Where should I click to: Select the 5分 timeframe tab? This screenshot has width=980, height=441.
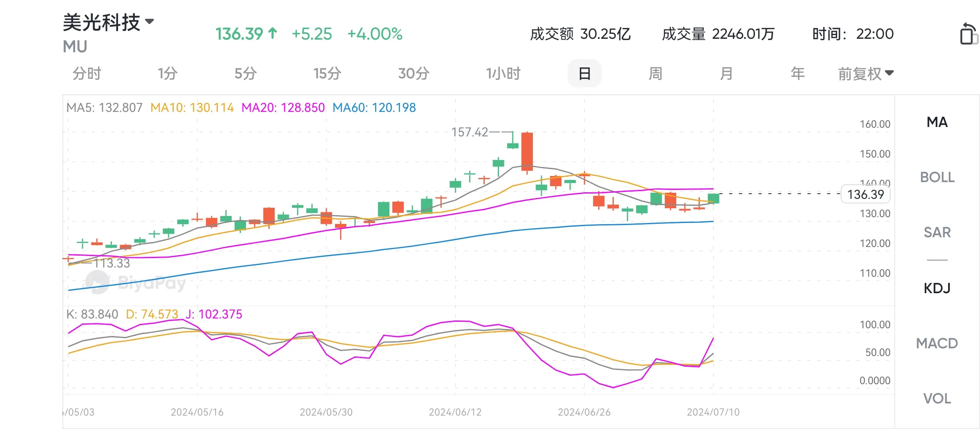(245, 74)
